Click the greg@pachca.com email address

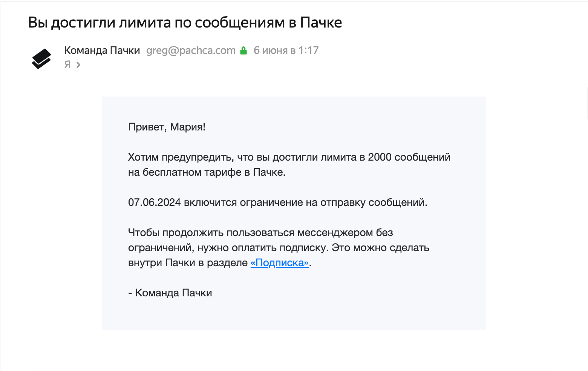pos(191,51)
